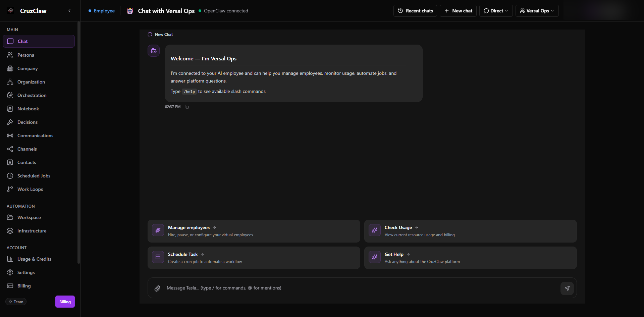
Task: Click the Channels share icon
Action: click(10, 149)
